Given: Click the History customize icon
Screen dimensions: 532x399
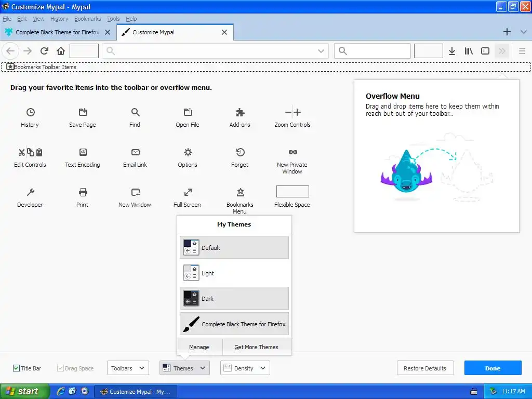Looking at the screenshot, I should [30, 112].
